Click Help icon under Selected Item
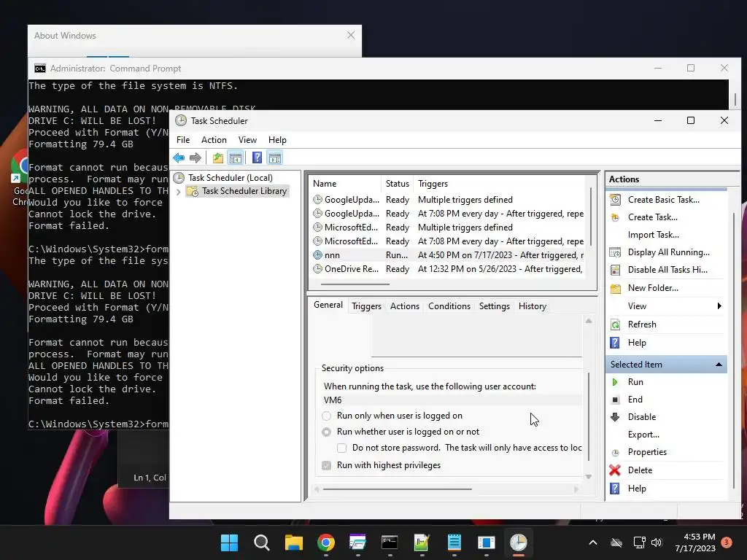This screenshot has height=560, width=747. (x=615, y=489)
